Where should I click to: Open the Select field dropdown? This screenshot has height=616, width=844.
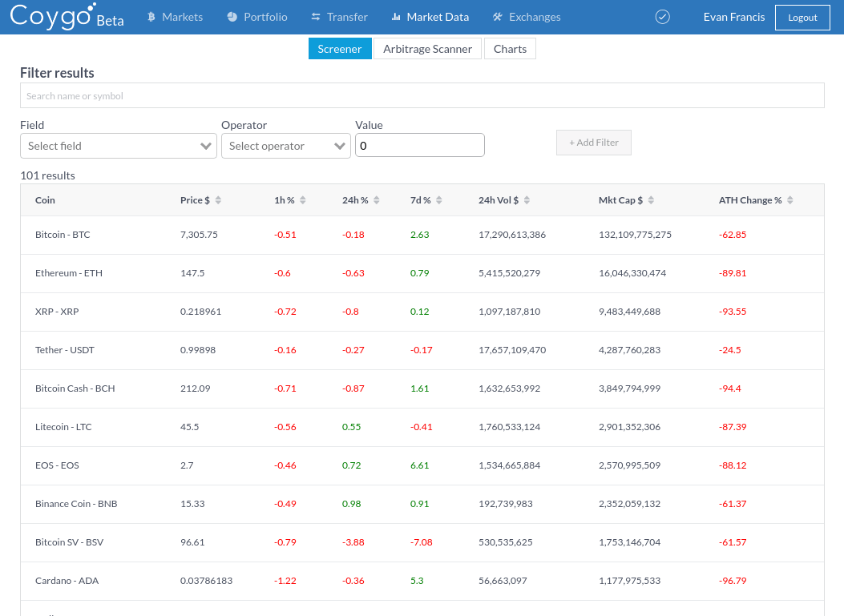[x=119, y=146]
